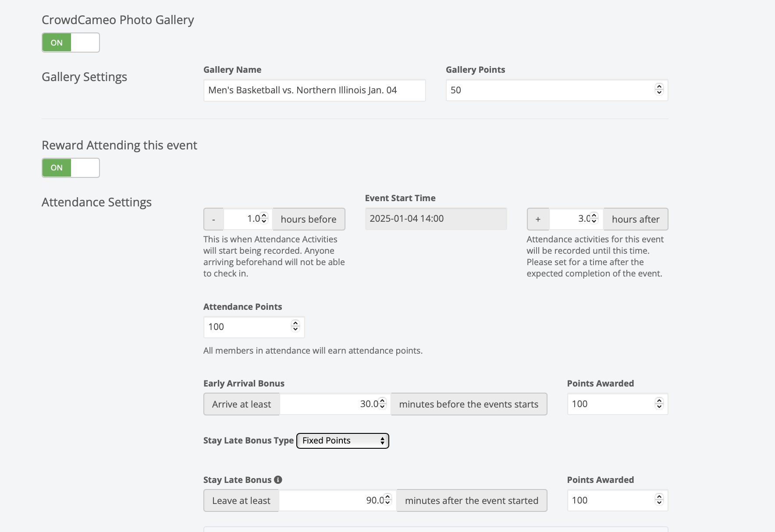Click the hours after stepper arrows
The image size is (775, 532).
(x=594, y=218)
